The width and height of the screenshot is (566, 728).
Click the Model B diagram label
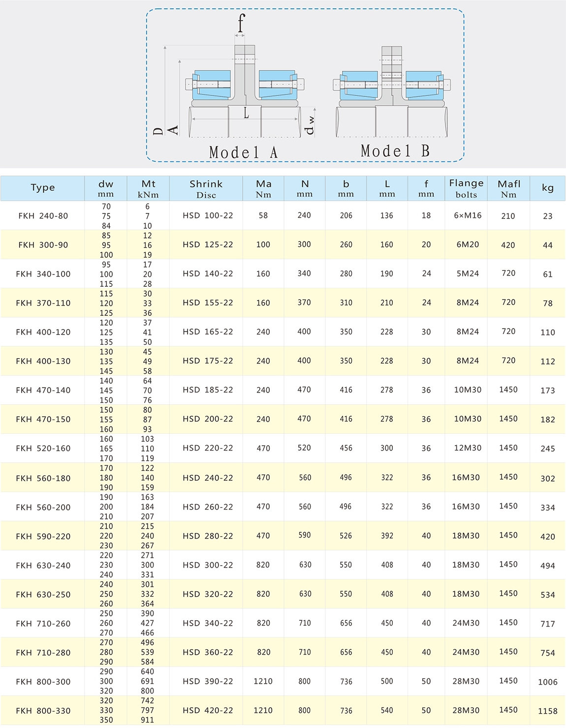[395, 151]
